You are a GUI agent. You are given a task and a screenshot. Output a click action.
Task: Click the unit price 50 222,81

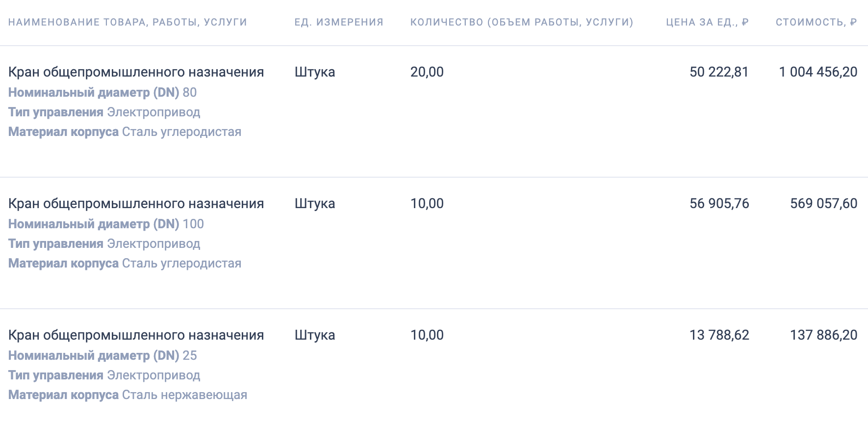719,72
